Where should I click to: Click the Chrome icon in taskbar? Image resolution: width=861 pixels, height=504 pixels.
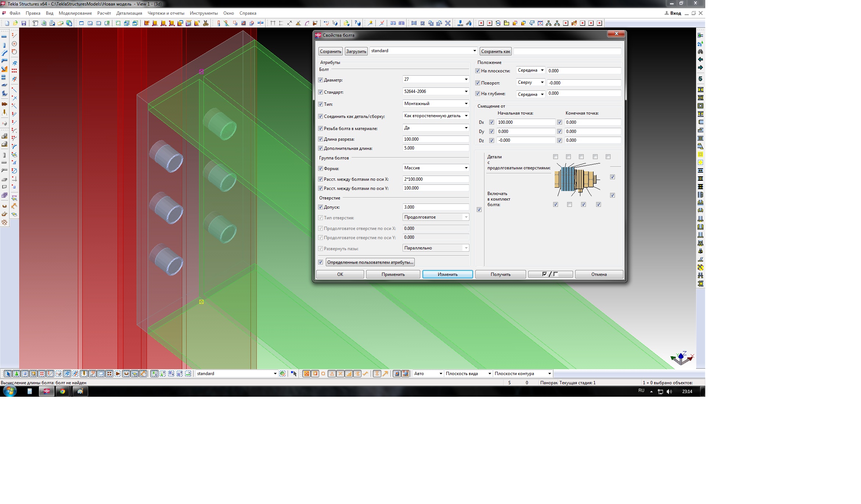62,391
